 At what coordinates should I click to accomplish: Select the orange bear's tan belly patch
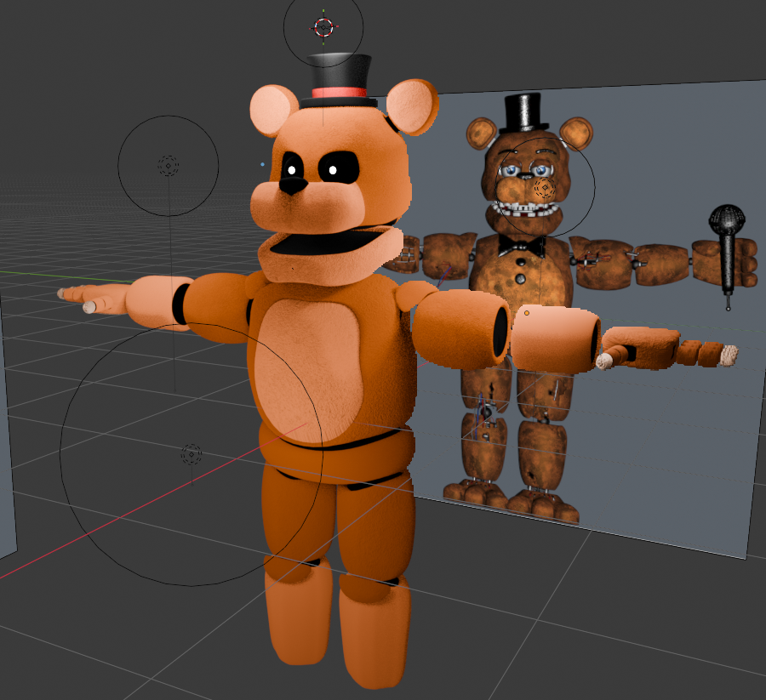(x=309, y=372)
